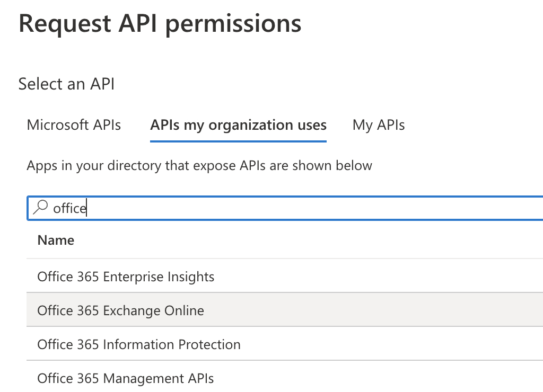Image resolution: width=543 pixels, height=392 pixels.
Task: Click the magnifier search icon
Action: pos(40,208)
